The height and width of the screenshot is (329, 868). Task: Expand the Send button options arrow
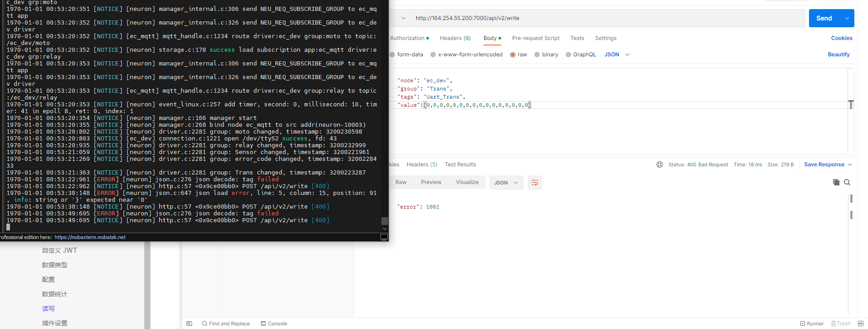click(847, 18)
